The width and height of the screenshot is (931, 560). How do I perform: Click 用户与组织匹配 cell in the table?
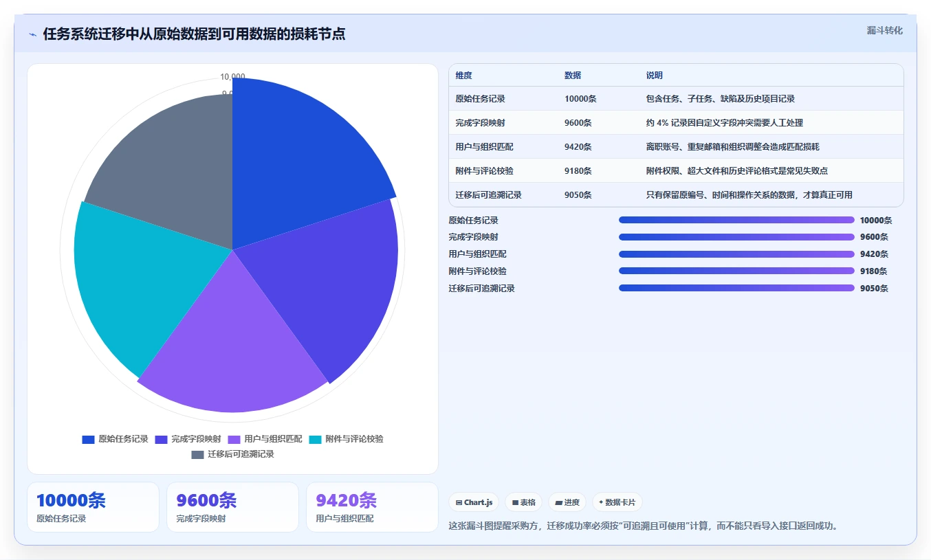tap(484, 147)
